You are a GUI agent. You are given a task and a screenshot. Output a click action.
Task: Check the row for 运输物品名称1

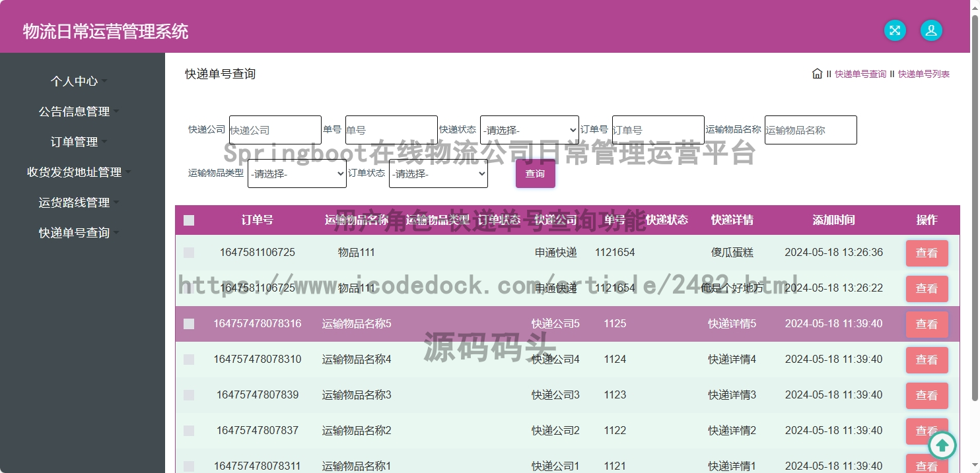[x=189, y=466]
